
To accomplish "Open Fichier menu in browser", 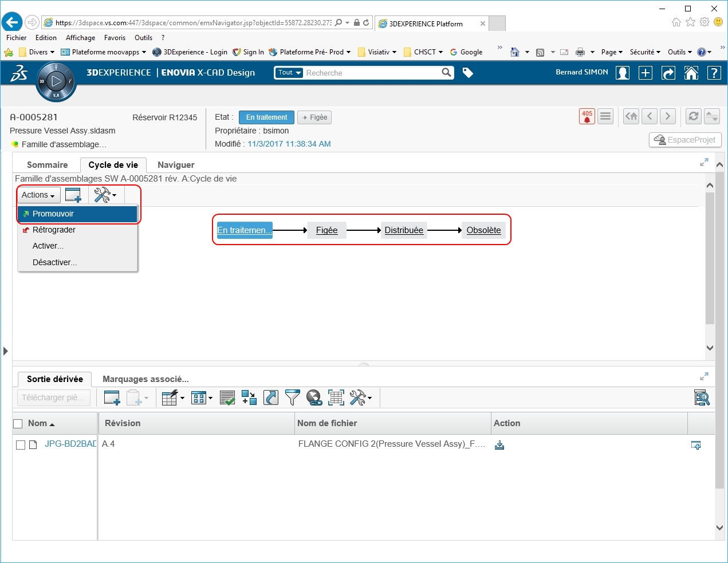I will [16, 38].
